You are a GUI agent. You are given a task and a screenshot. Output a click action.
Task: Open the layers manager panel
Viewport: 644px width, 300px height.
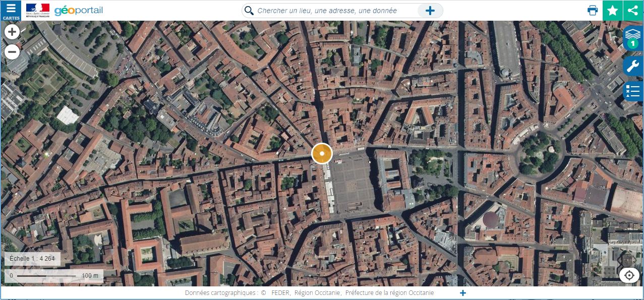(x=633, y=38)
